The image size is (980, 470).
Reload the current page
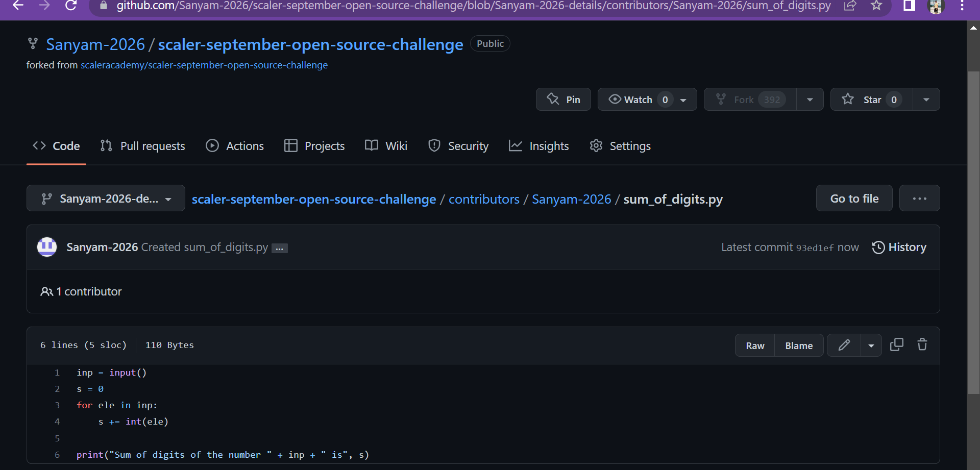[71, 6]
